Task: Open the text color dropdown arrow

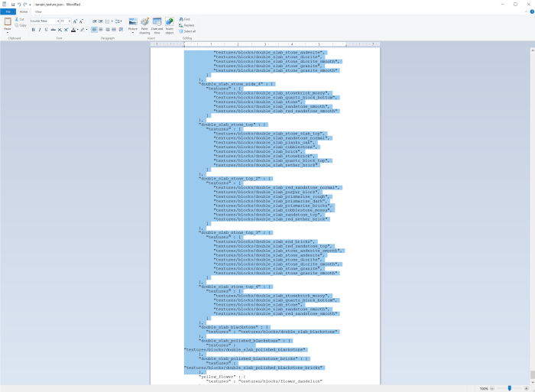Action: [77, 30]
